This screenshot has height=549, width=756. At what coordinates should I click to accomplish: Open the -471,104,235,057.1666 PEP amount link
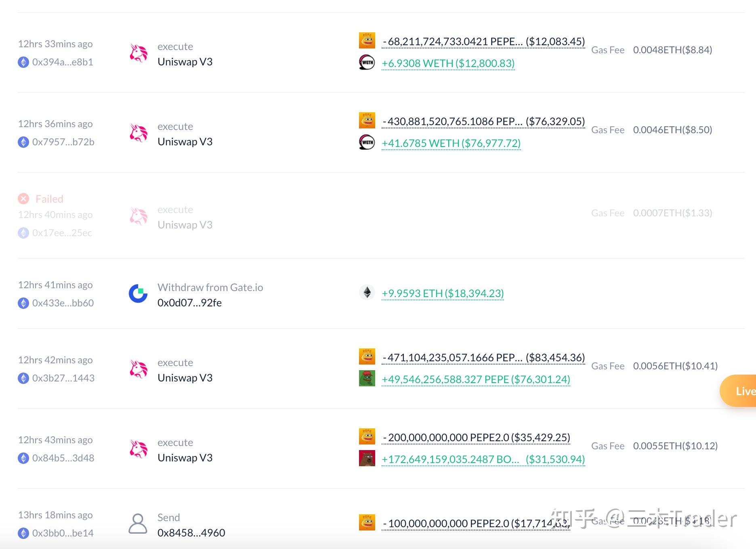coord(483,358)
